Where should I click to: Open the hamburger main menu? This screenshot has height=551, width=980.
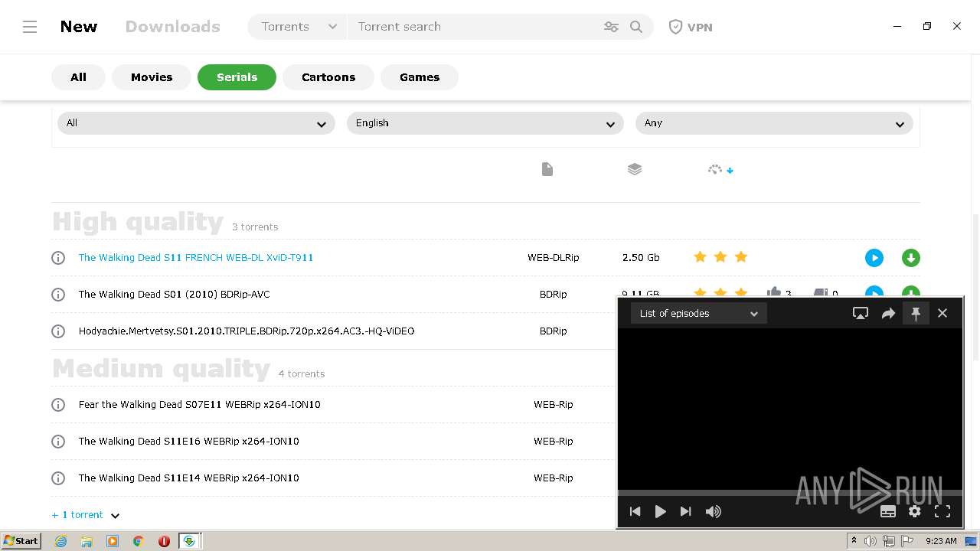[30, 27]
